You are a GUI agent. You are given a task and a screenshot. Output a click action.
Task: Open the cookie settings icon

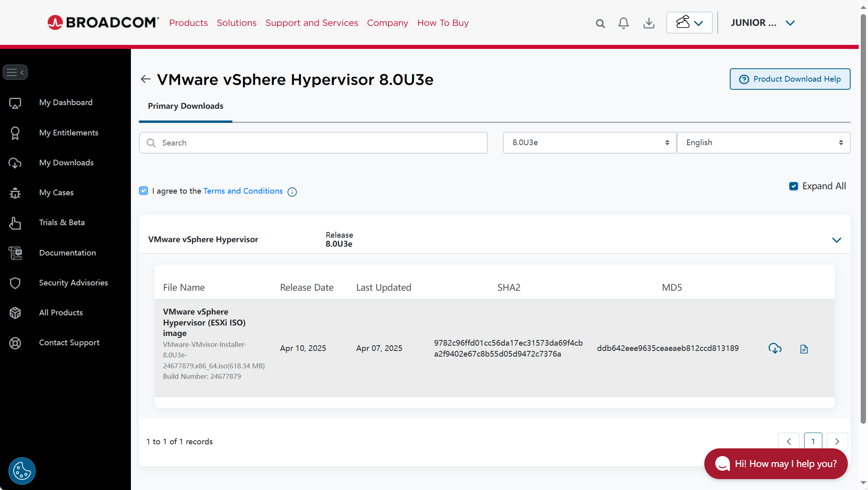(22, 471)
